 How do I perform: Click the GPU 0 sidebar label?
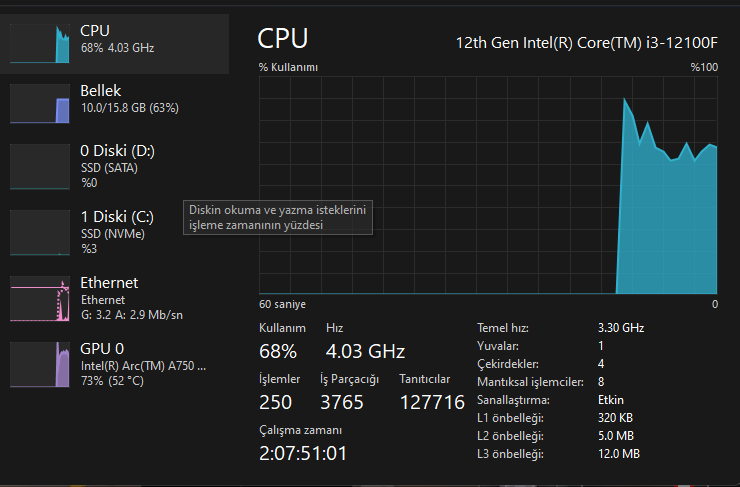(x=102, y=349)
